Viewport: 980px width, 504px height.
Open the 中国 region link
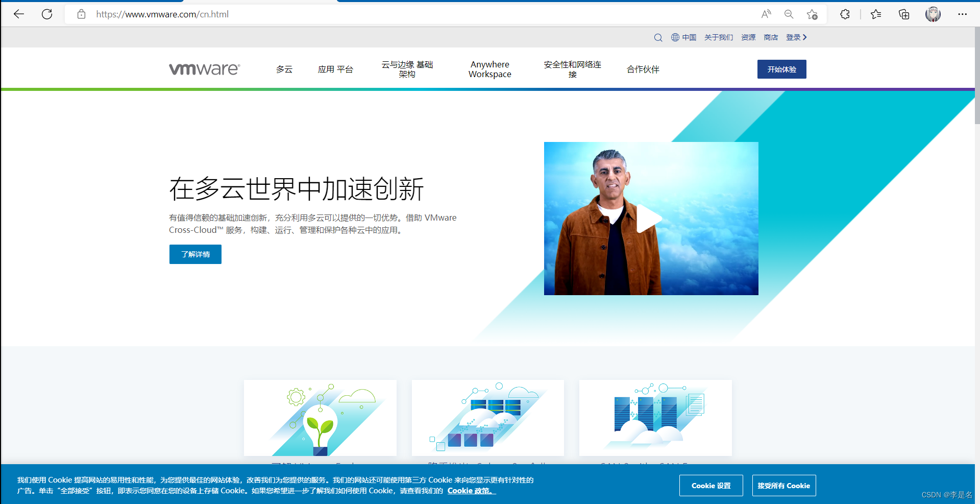coord(689,37)
